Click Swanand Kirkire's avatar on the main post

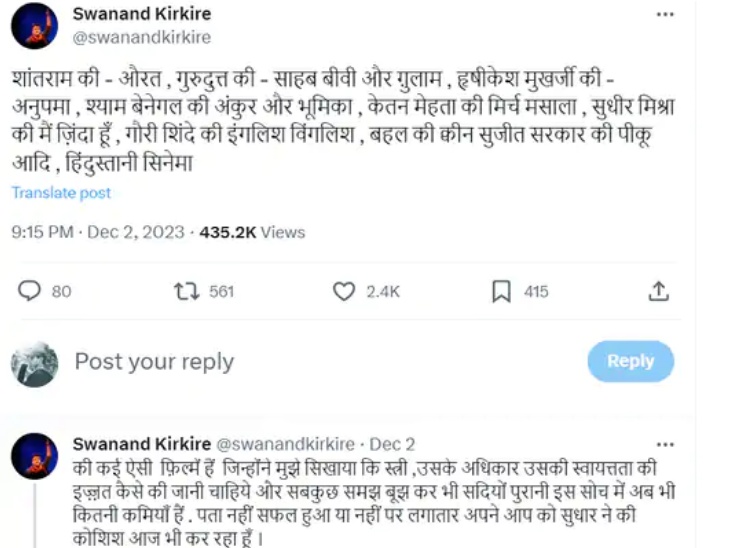34,26
